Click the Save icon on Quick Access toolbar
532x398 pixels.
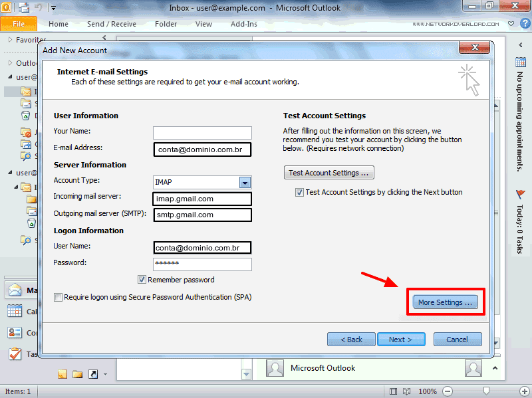pos(23,6)
